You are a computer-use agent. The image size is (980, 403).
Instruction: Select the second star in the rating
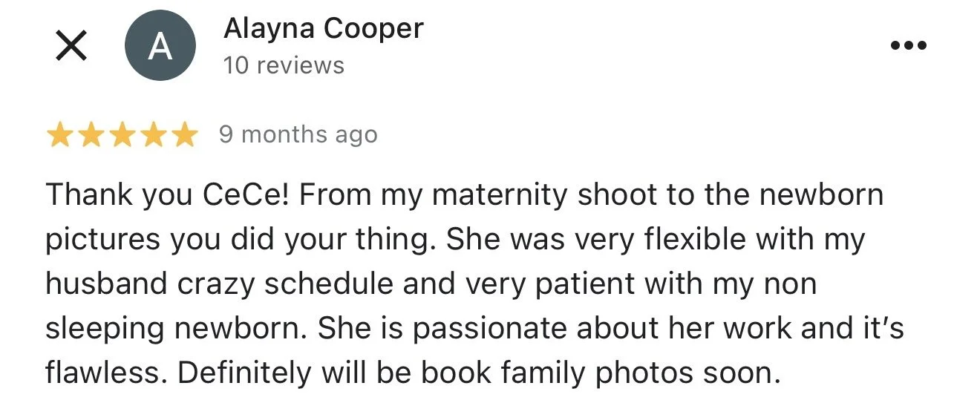coord(91,135)
